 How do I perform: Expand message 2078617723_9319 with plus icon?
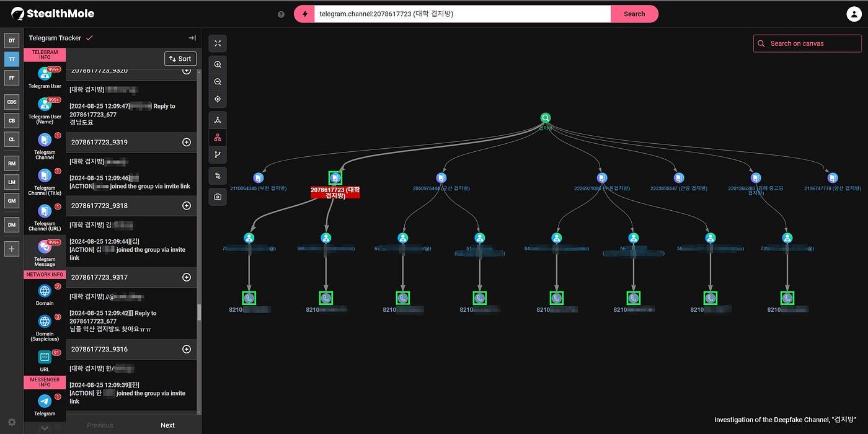pyautogui.click(x=186, y=142)
